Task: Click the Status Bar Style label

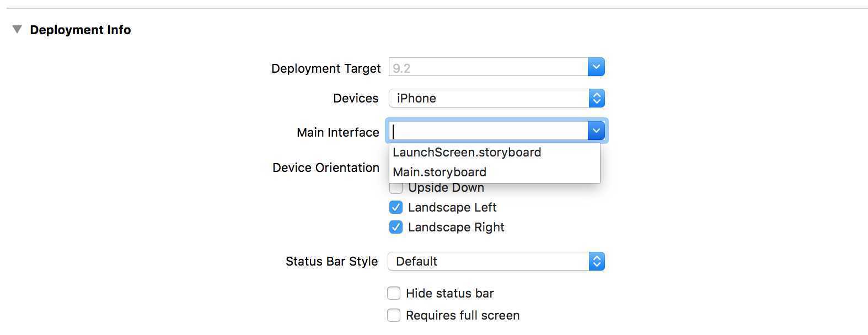Action: (332, 261)
